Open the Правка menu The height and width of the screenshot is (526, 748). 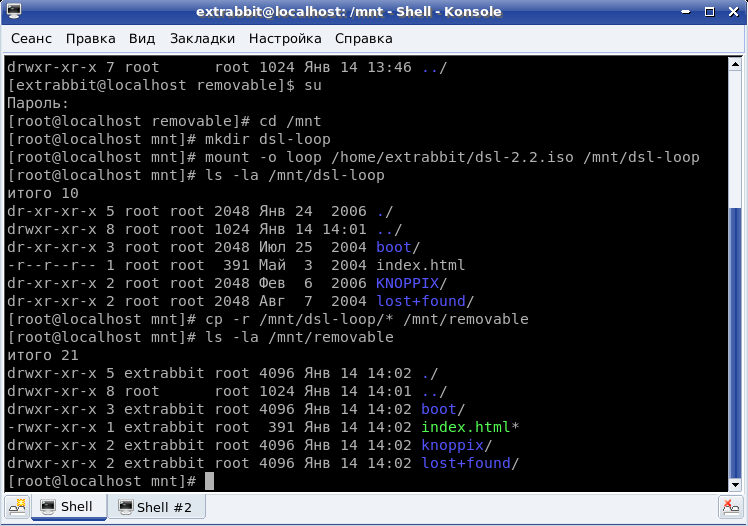[x=91, y=39]
